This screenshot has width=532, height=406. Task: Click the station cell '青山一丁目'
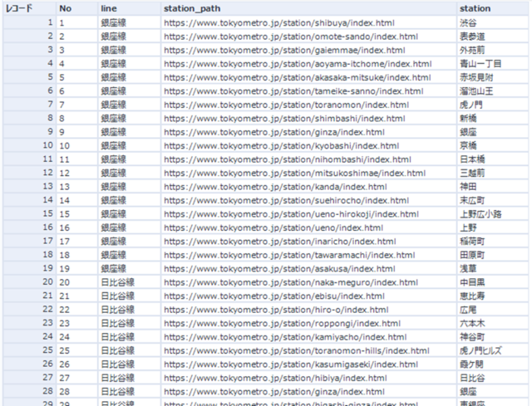tap(493, 64)
